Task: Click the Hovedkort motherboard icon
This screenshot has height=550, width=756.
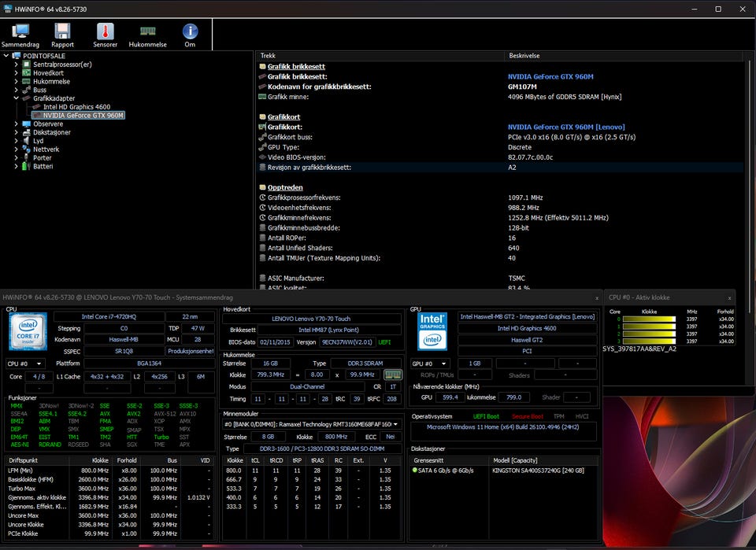Action: pos(27,72)
